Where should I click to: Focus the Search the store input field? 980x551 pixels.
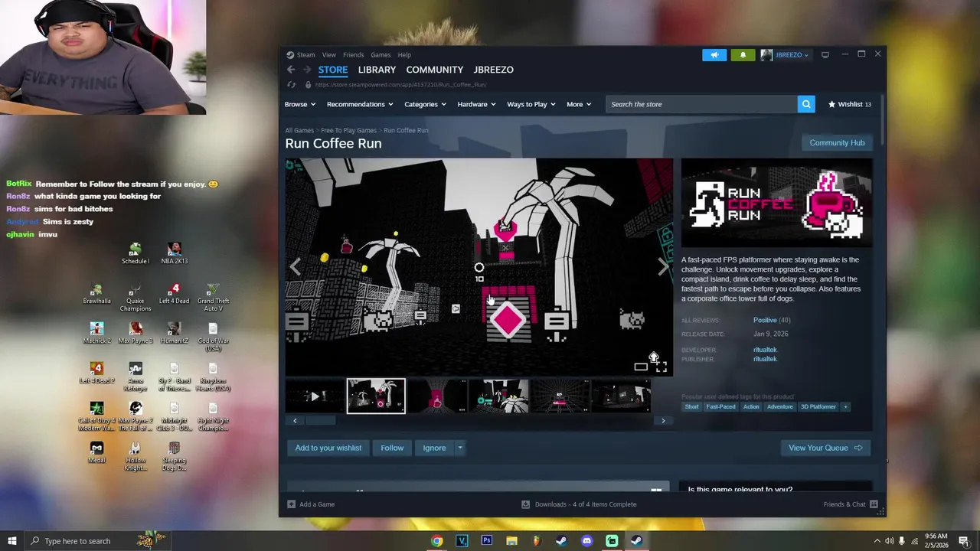click(x=701, y=104)
